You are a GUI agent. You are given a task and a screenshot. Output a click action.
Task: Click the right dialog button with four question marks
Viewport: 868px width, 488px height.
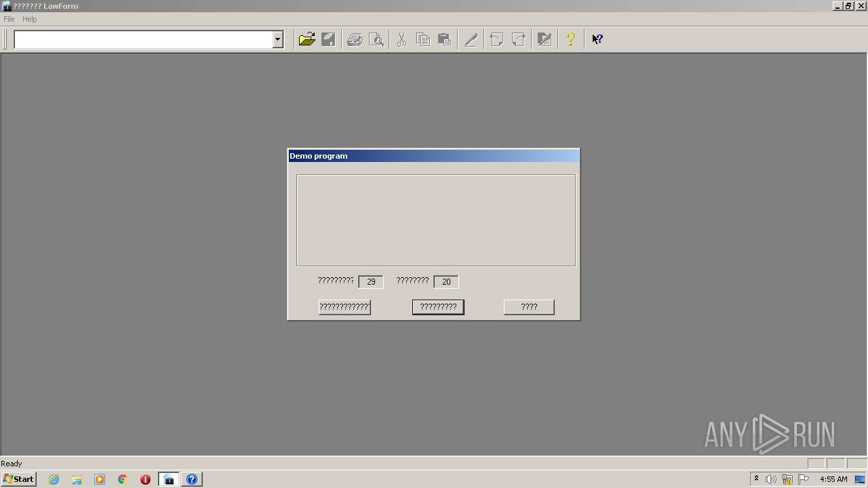[529, 307]
